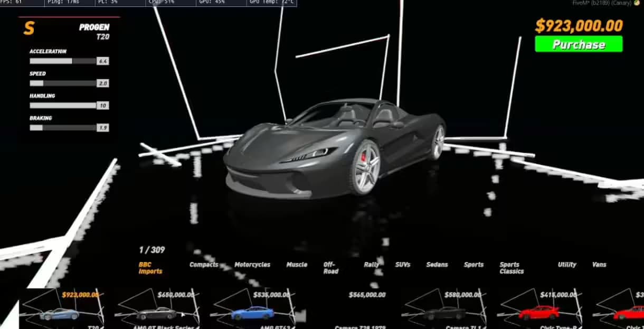Pick the red Civic Type-R thumbnail
644x329 pixels.
tap(539, 313)
